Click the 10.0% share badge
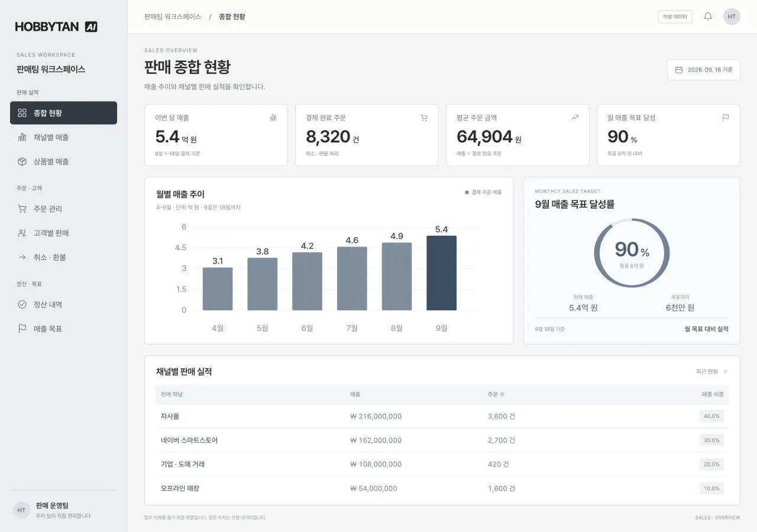This screenshot has height=532, width=757. 711,488
